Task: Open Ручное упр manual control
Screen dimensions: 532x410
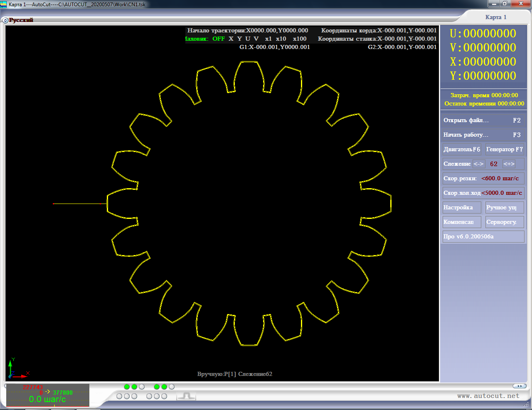Action: click(505, 208)
